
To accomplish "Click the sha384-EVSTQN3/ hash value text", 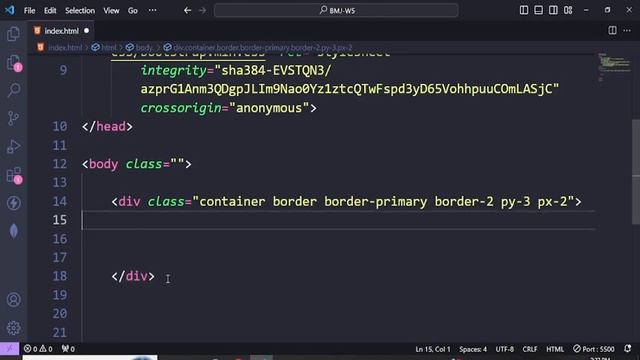I will click(x=276, y=71).
